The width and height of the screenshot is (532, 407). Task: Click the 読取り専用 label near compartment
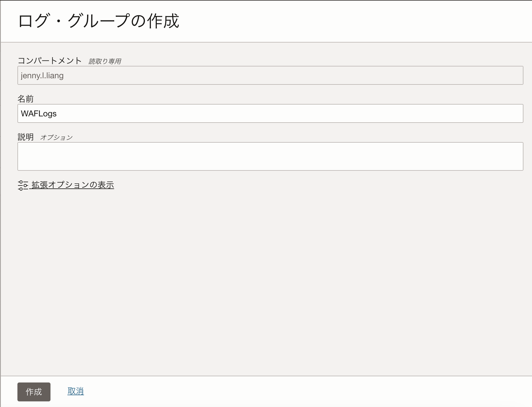[105, 61]
